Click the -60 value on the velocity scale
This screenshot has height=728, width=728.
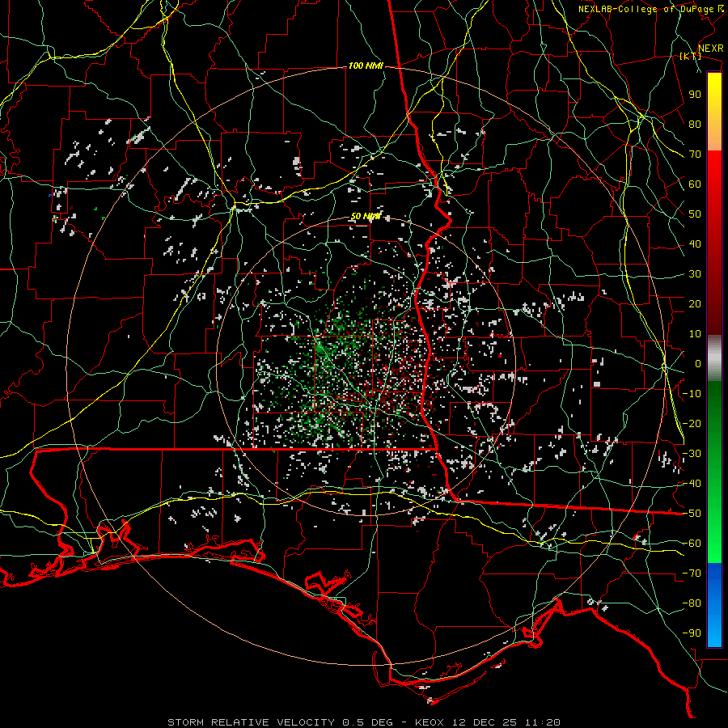click(692, 544)
